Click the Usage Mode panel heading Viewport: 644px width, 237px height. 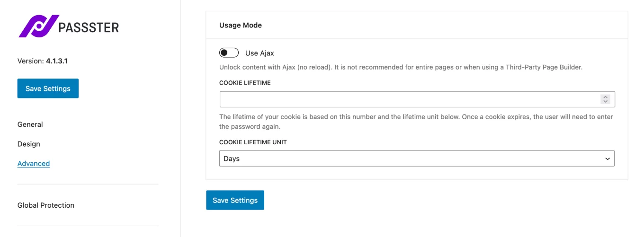click(x=241, y=25)
